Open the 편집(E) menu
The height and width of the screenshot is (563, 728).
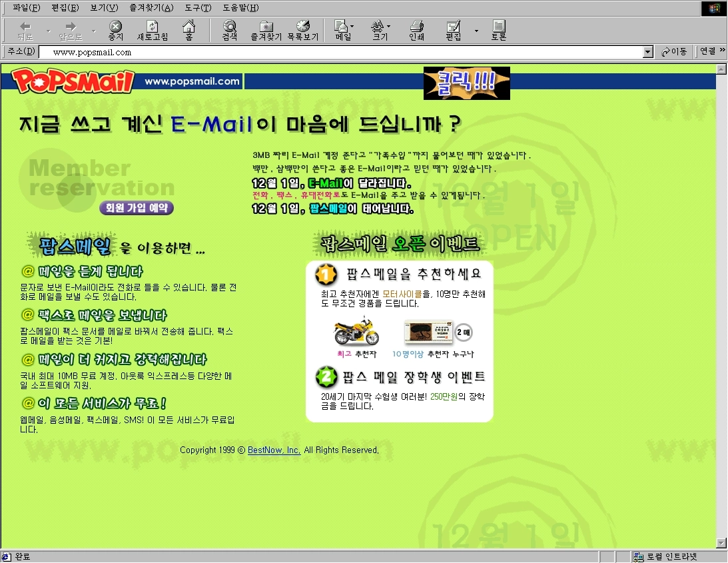(x=65, y=8)
